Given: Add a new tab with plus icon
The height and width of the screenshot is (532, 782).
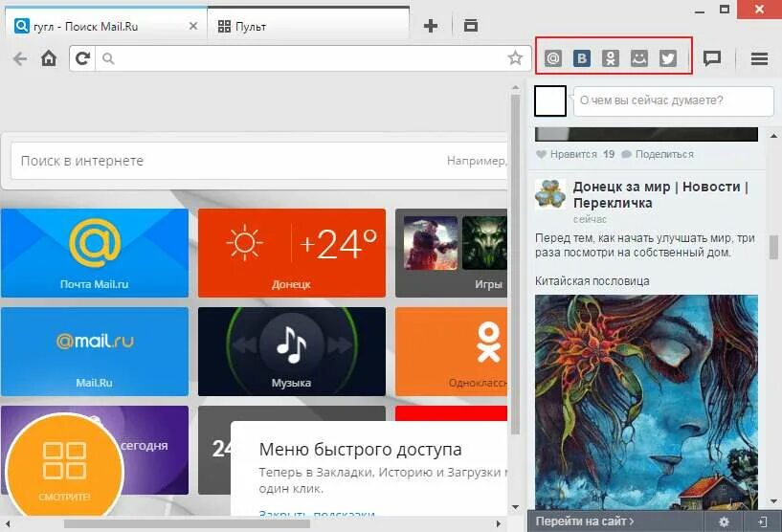Looking at the screenshot, I should click(431, 26).
